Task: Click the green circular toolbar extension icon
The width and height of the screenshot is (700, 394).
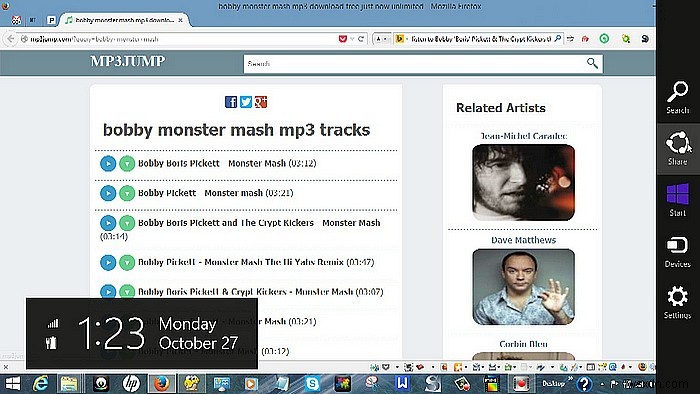Action: point(604,39)
